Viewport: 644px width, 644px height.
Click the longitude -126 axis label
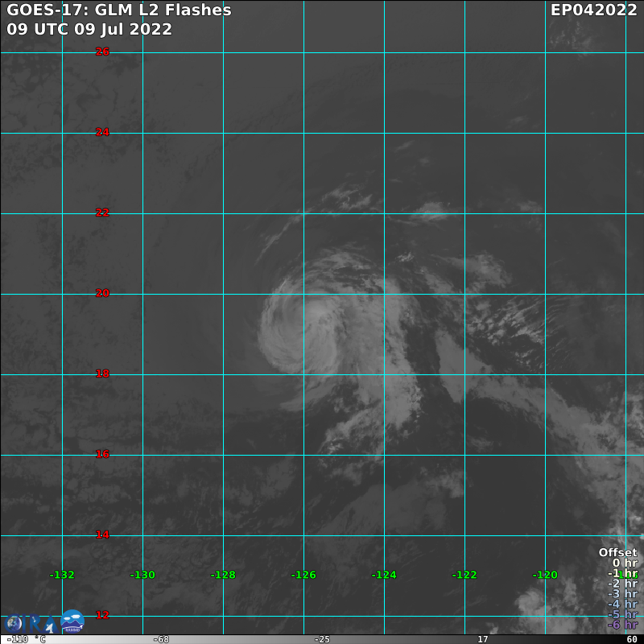point(303,575)
